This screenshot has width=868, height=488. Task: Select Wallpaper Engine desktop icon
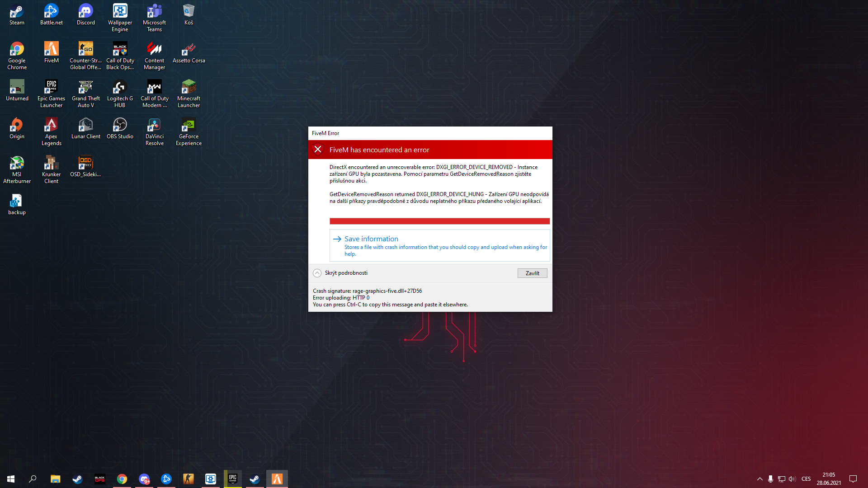(120, 18)
